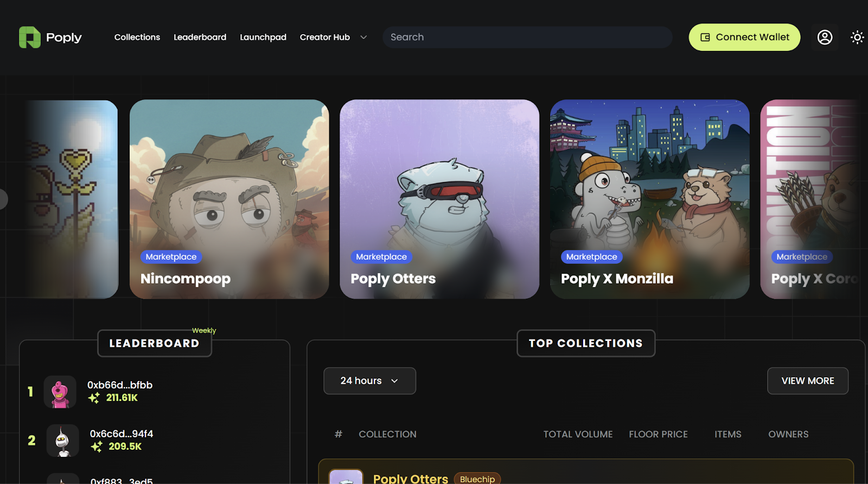Viewport: 868px width, 484px height.
Task: Click the VIEW MORE button
Action: (808, 381)
